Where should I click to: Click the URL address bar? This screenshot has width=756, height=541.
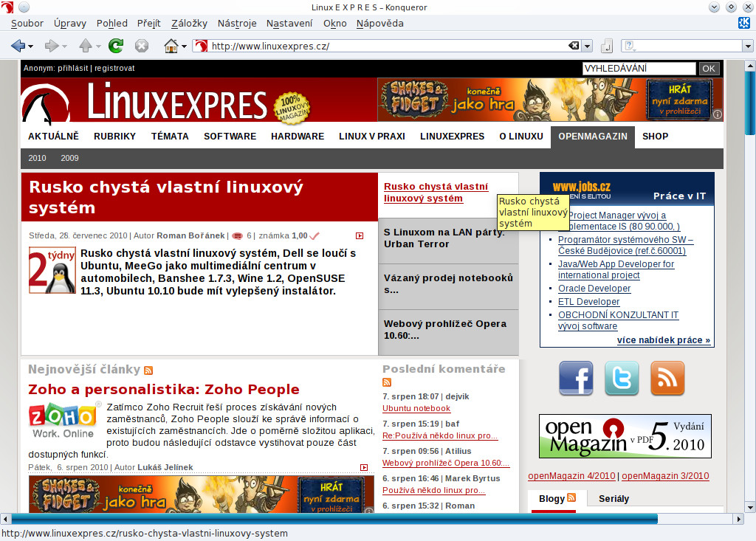(388, 46)
